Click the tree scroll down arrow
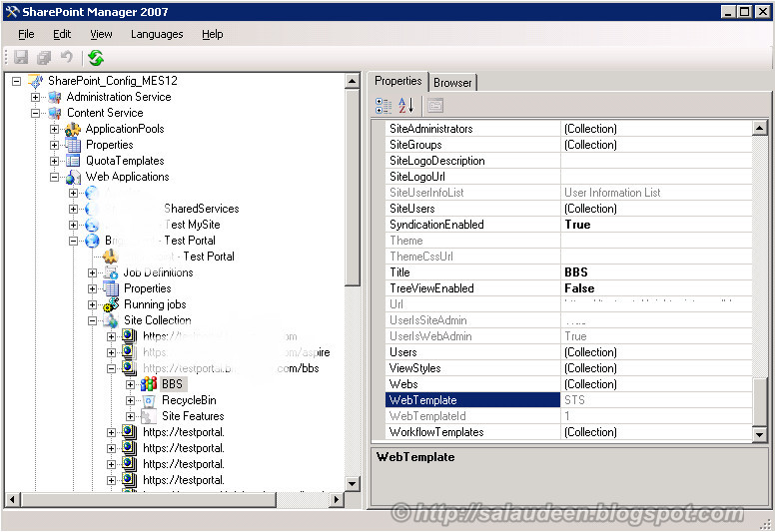The width and height of the screenshot is (775, 532). pyautogui.click(x=352, y=484)
